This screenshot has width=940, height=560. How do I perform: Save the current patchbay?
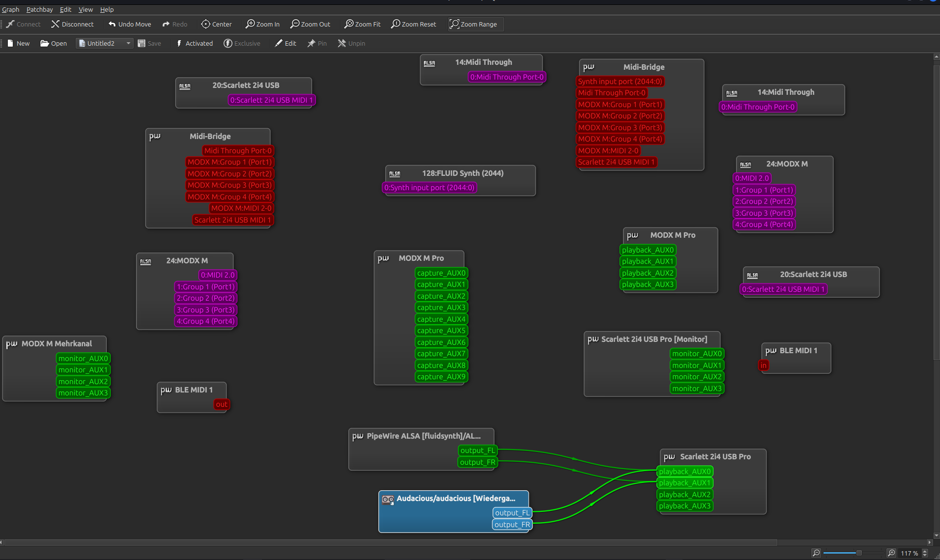150,43
